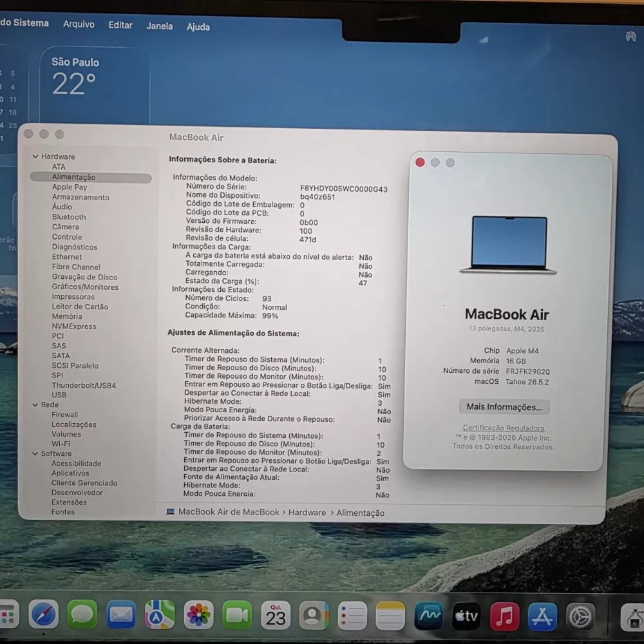This screenshot has width=644, height=644.
Task: Select Diagnósticos in the sidebar
Action: pyautogui.click(x=74, y=247)
